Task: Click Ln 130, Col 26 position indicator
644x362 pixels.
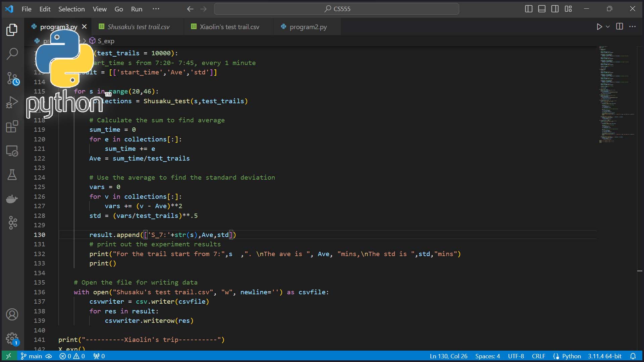Action: 448,356
